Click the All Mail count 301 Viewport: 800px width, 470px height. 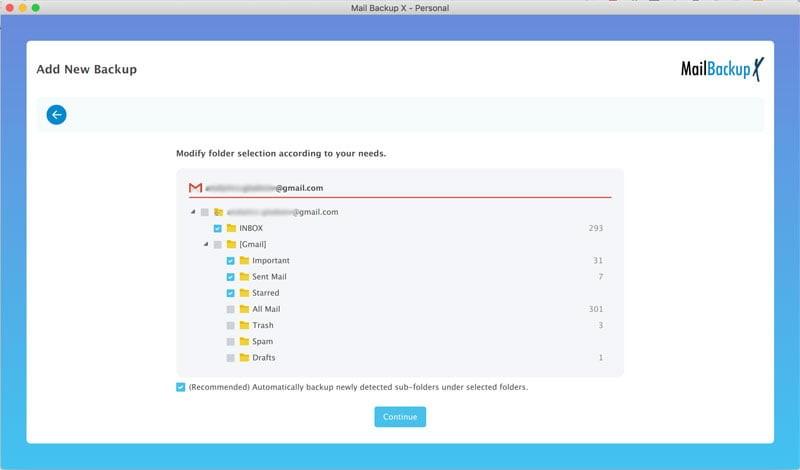click(x=596, y=309)
